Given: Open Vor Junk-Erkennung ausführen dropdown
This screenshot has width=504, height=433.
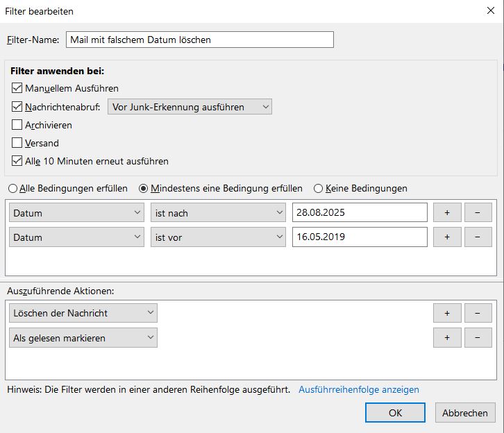Looking at the screenshot, I should click(190, 107).
